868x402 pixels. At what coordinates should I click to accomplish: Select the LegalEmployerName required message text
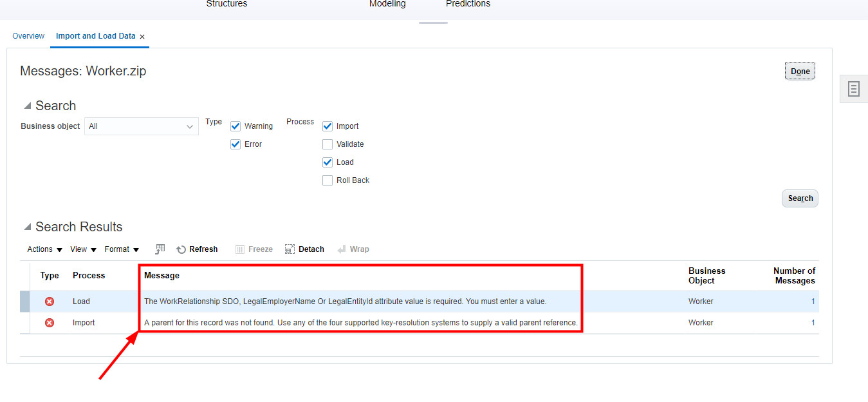coord(345,301)
